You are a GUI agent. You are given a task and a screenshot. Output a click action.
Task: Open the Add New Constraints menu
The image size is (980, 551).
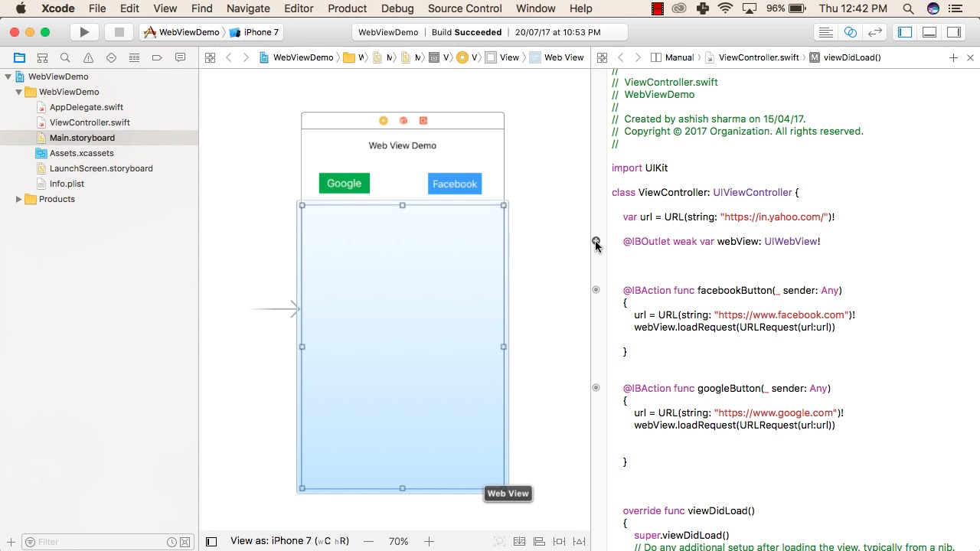[x=559, y=541]
